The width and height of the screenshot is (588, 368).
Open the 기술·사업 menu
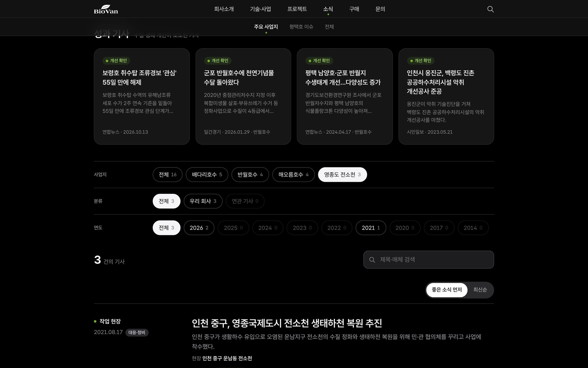tap(260, 9)
